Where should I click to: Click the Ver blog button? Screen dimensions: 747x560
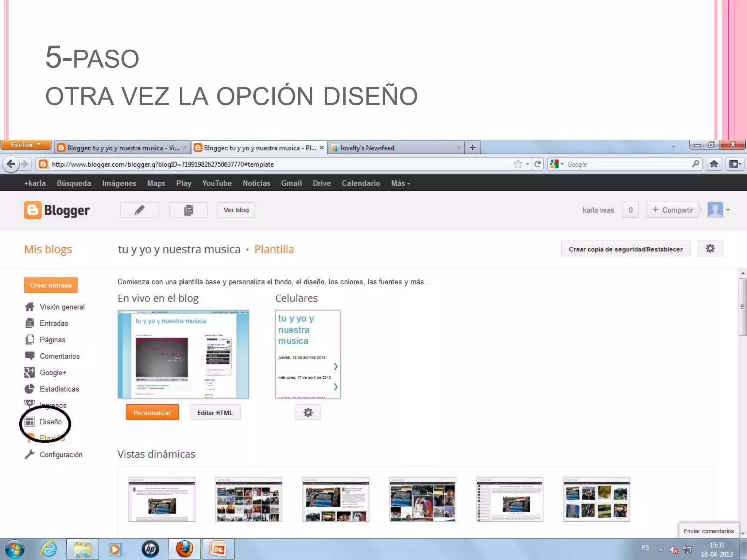pos(236,210)
